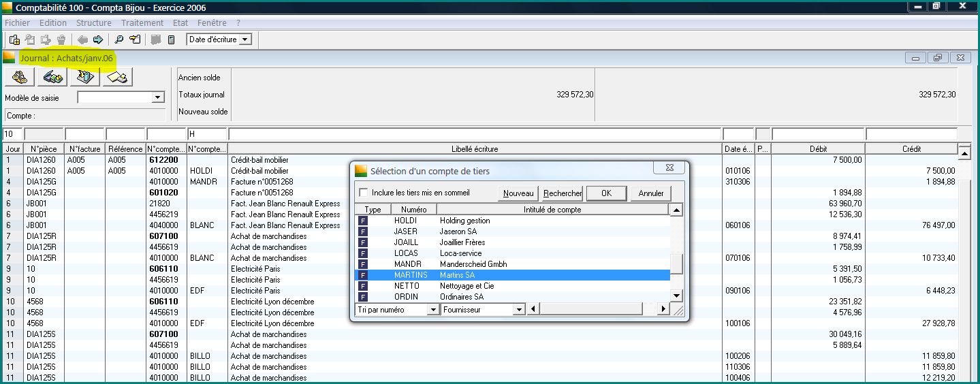Viewport: 980px width, 384px height.
Task: Click the new-document add toolbar icon
Action: (14, 39)
